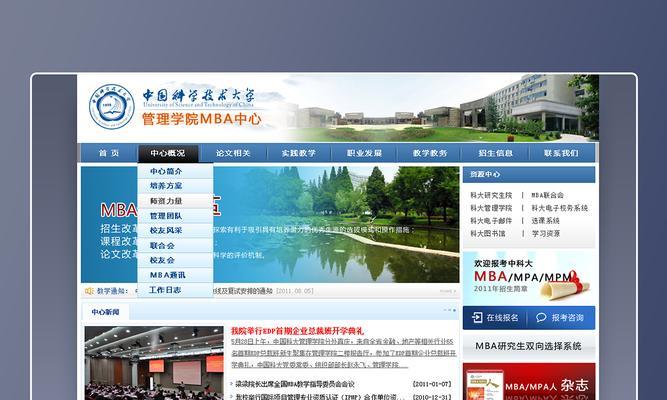Open the 教学教务 navigation item
Screen dimensions: 667x400
[430, 153]
